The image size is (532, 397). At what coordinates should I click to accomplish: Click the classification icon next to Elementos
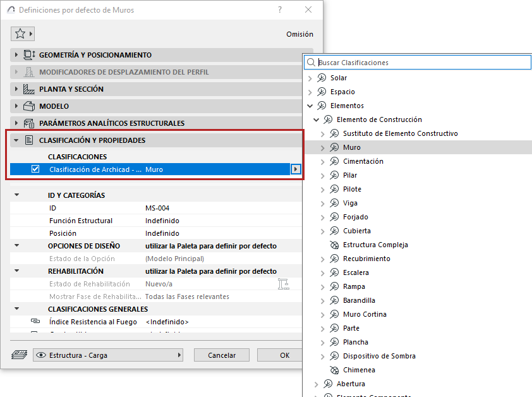[322, 106]
